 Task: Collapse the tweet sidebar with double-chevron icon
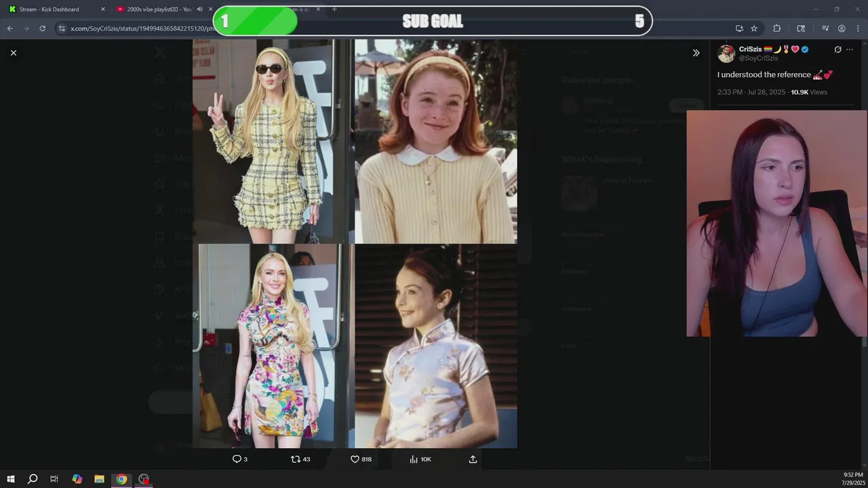click(696, 53)
